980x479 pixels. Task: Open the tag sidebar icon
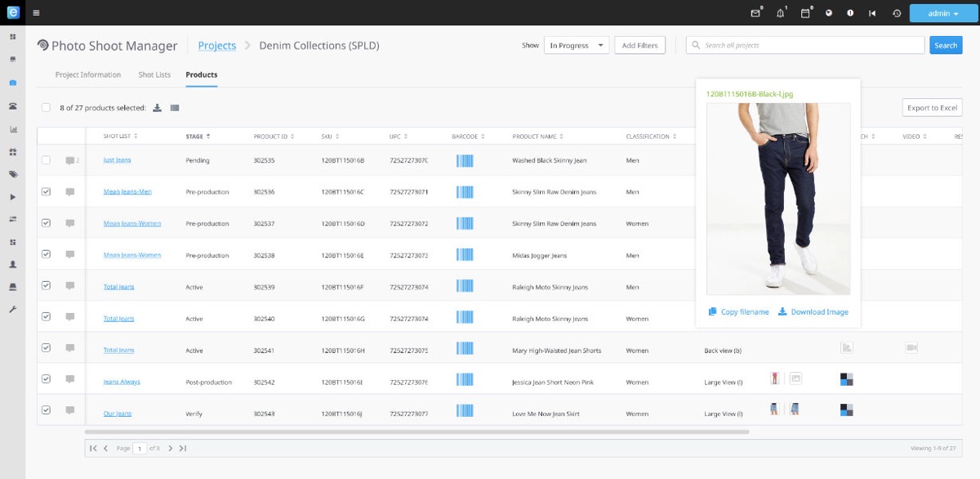click(12, 174)
